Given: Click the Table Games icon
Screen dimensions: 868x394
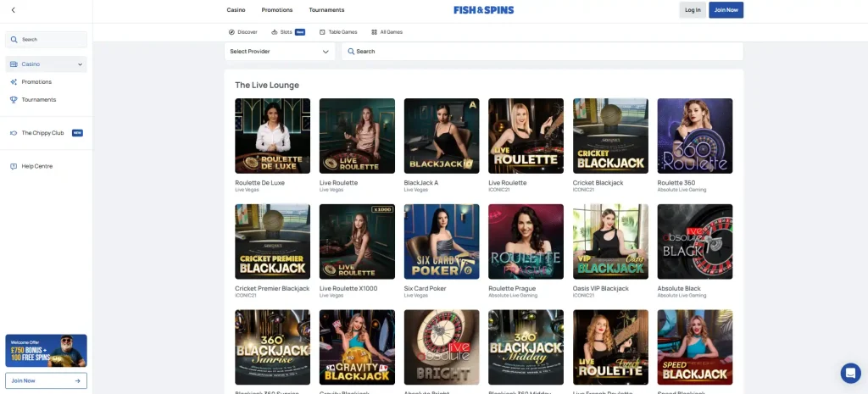Looking at the screenshot, I should coord(322,32).
